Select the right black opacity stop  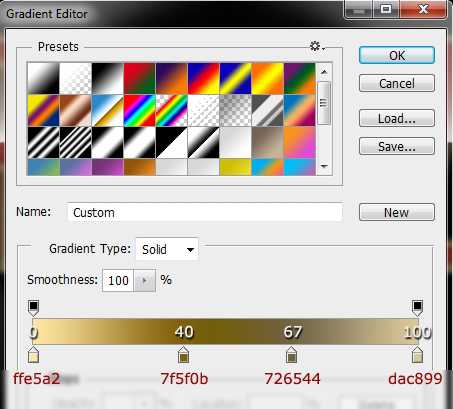tap(417, 308)
